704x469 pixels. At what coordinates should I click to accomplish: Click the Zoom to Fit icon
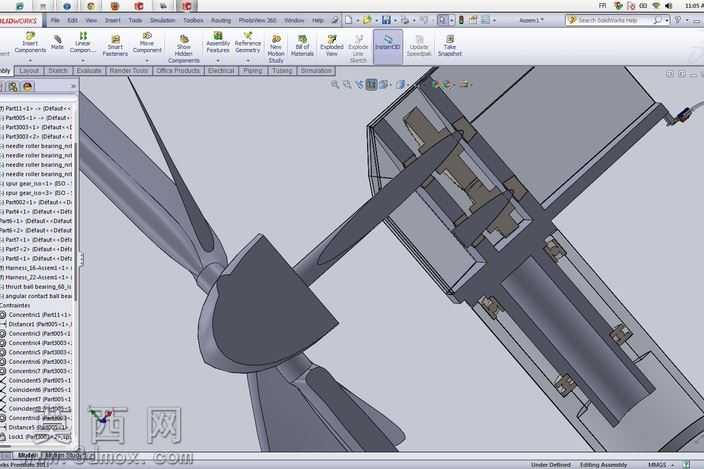tap(334, 84)
